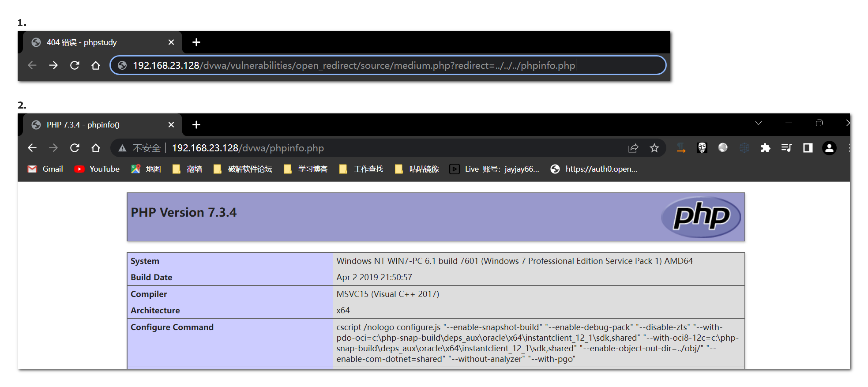Click the medium.php redirect URL address bar

coord(353,65)
